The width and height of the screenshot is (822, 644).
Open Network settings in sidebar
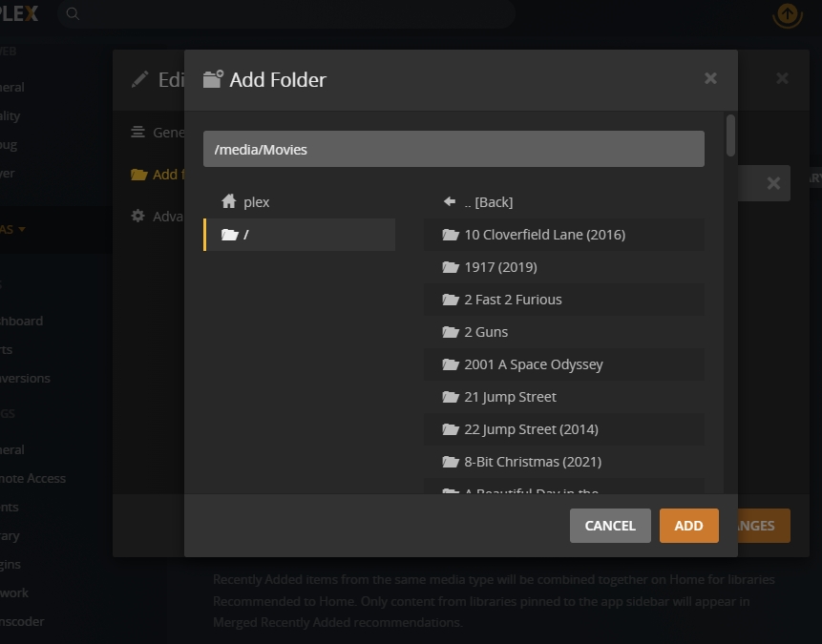point(14,592)
